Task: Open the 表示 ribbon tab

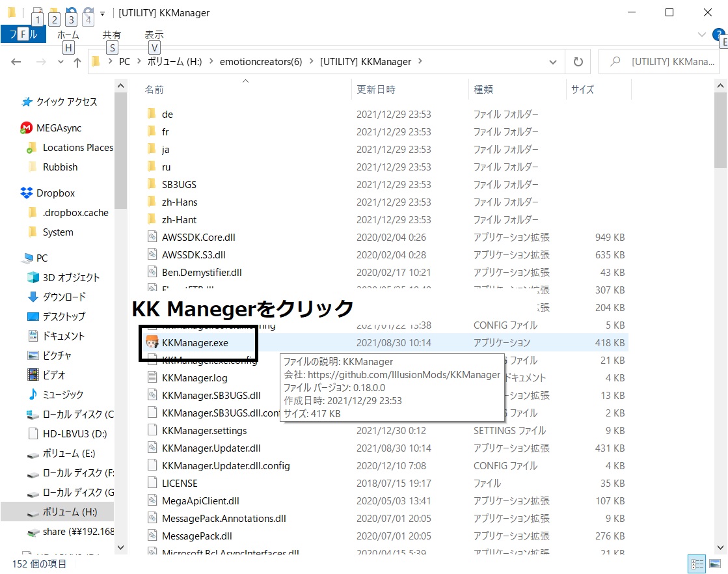Action: tap(154, 35)
